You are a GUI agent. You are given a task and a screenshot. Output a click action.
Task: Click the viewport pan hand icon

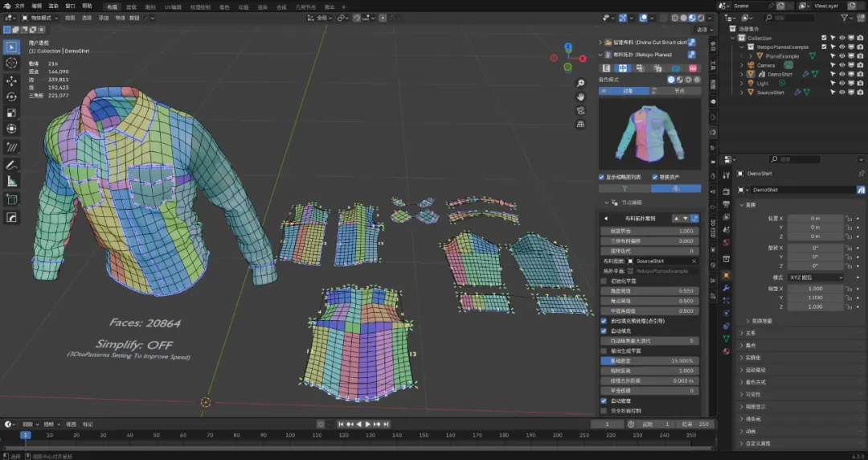click(580, 97)
